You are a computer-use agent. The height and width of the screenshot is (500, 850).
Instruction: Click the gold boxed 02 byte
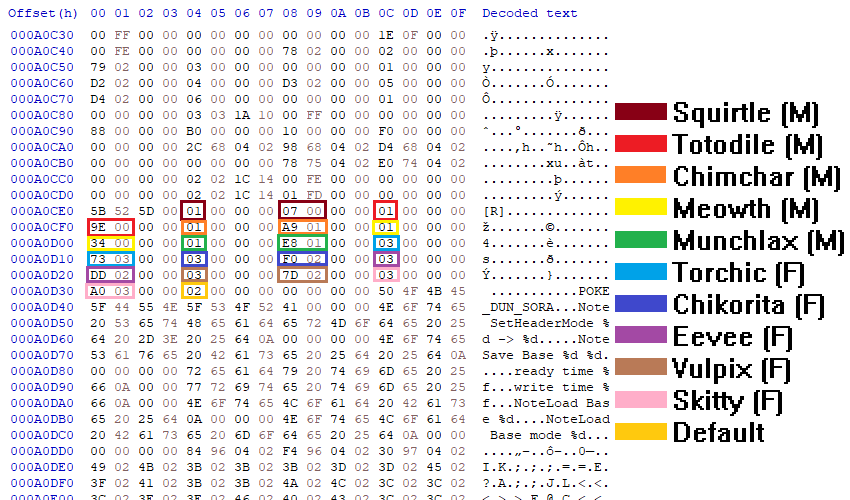click(x=194, y=291)
